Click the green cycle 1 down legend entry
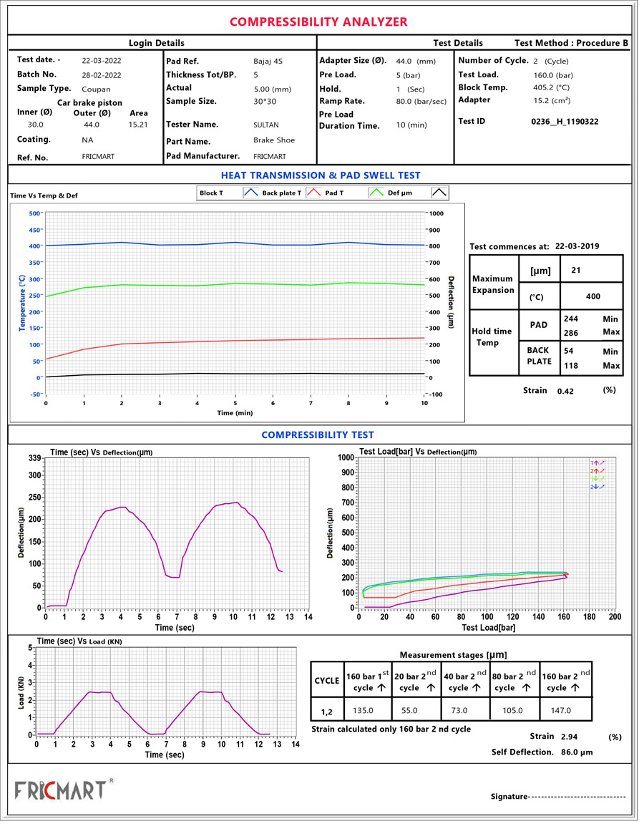 (x=597, y=478)
